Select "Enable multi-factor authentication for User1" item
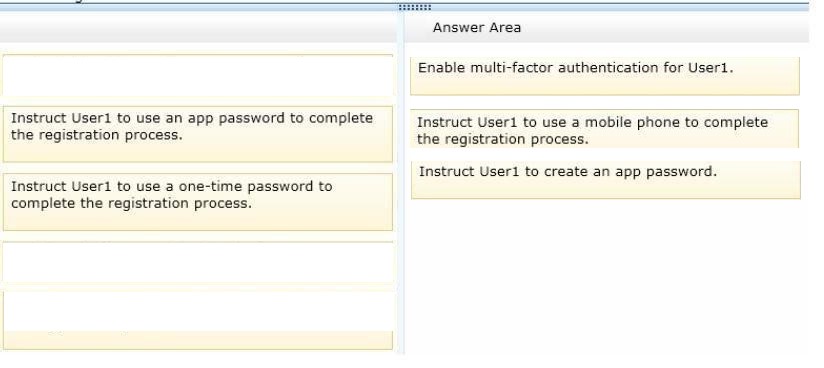 tap(604, 76)
